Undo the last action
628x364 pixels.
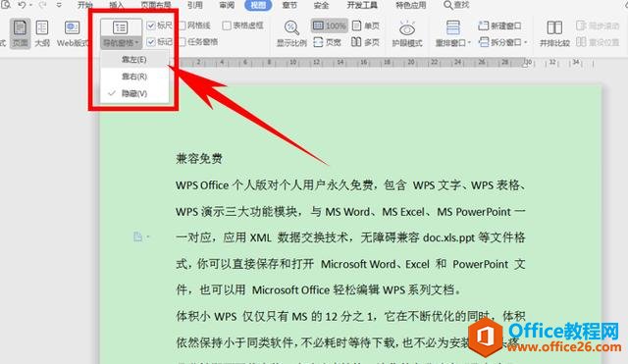(x=22, y=5)
